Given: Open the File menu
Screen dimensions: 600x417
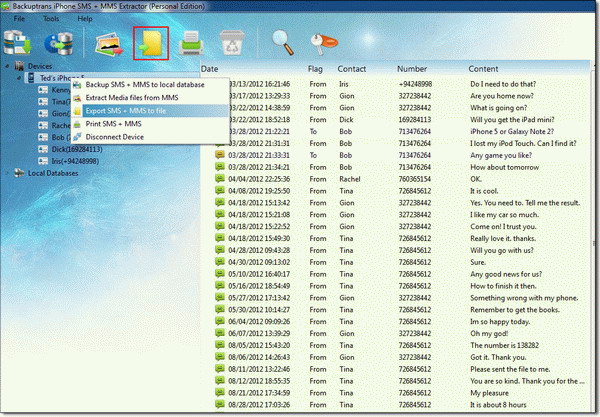Looking at the screenshot, I should tap(19, 19).
